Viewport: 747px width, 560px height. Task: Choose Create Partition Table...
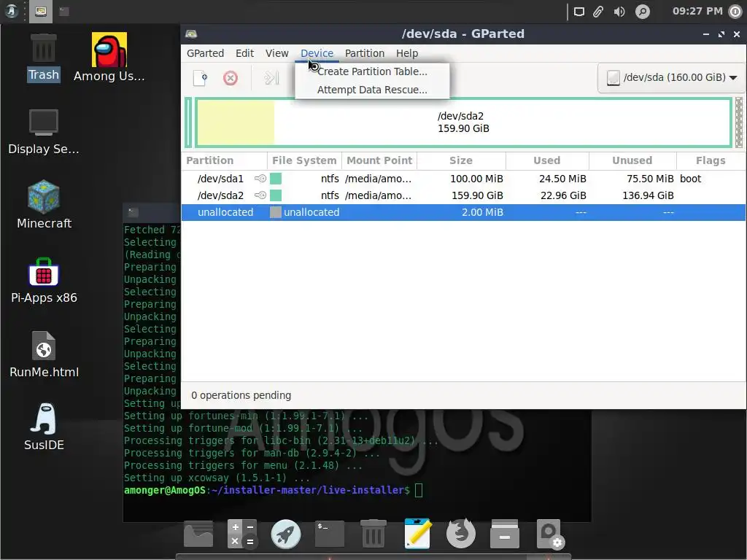(x=372, y=71)
